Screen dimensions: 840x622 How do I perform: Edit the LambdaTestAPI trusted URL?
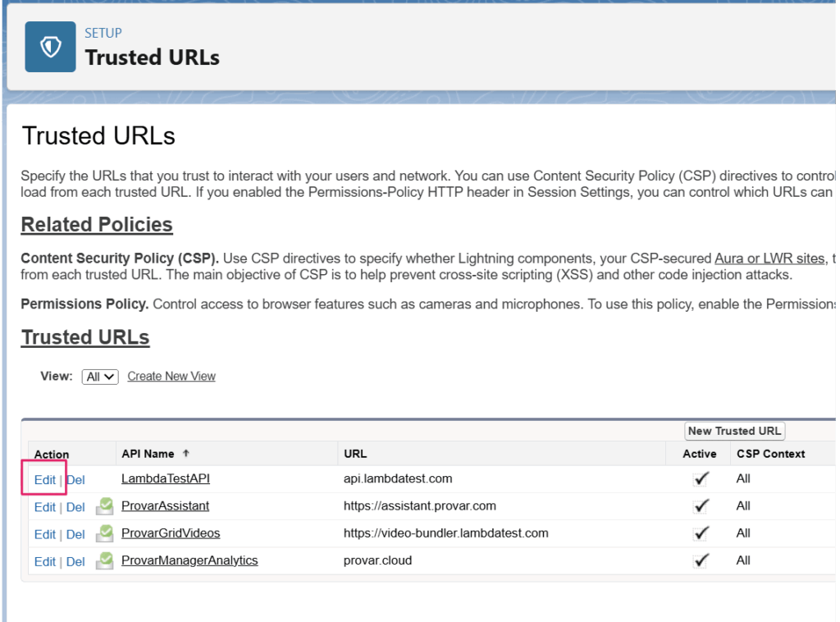coord(45,480)
